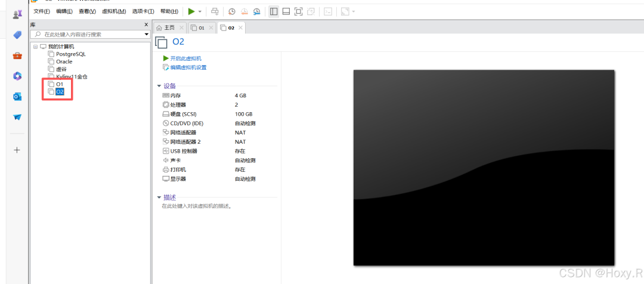Click the Unity mode icon

pos(311,11)
